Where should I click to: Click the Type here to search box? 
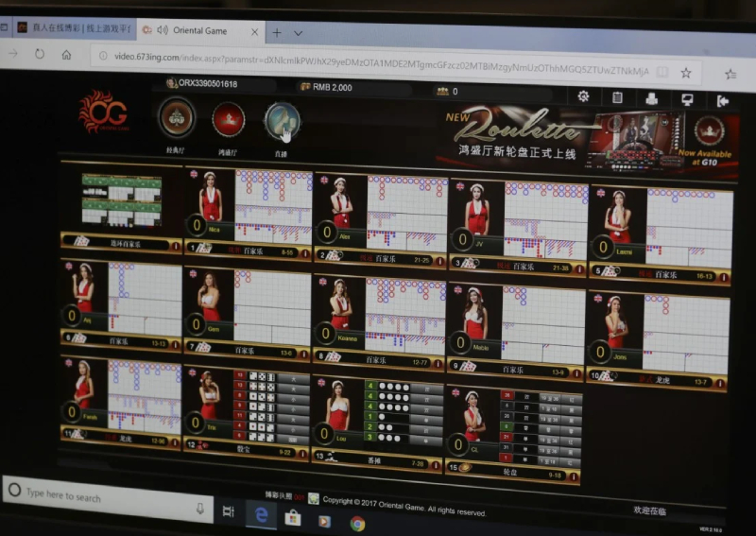point(108,498)
